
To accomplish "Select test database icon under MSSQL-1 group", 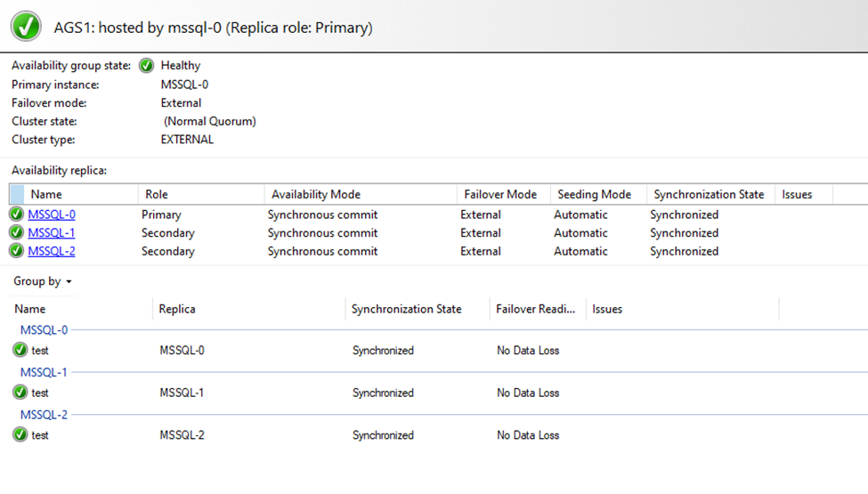I will [x=20, y=393].
